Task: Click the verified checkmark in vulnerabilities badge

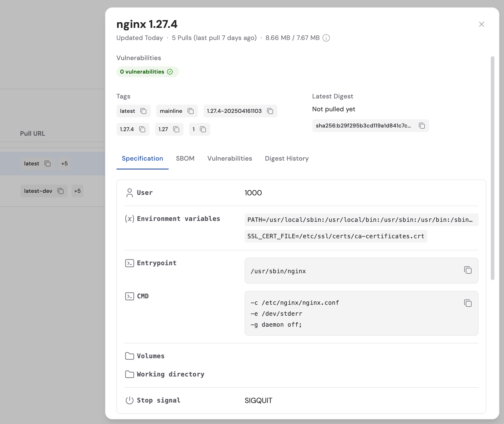Action: coord(170,72)
